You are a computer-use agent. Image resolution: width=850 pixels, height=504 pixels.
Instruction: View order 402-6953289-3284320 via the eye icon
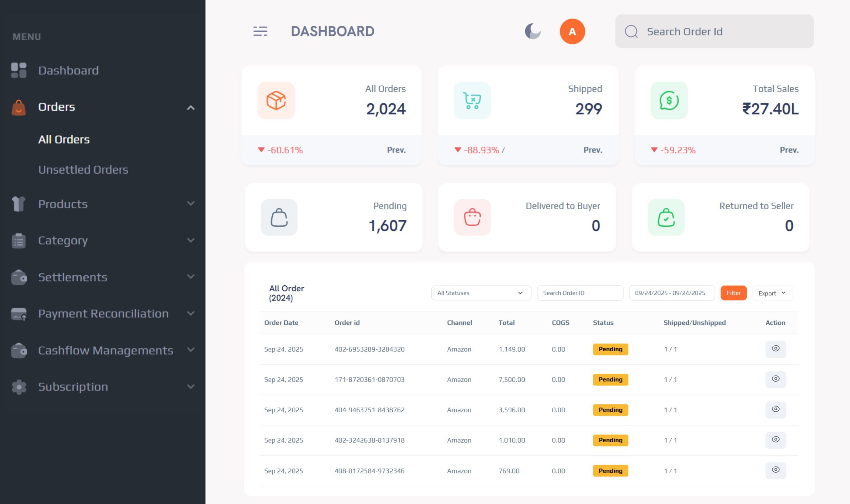(775, 349)
